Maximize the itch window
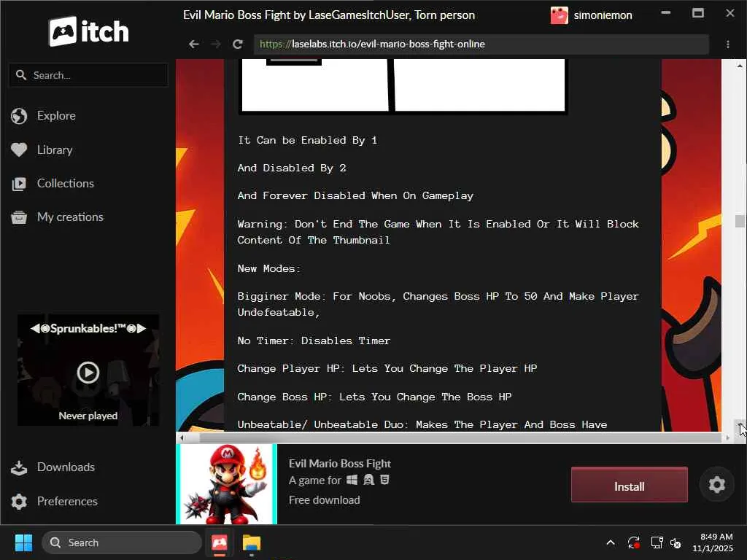The width and height of the screenshot is (747, 560). pos(698,13)
